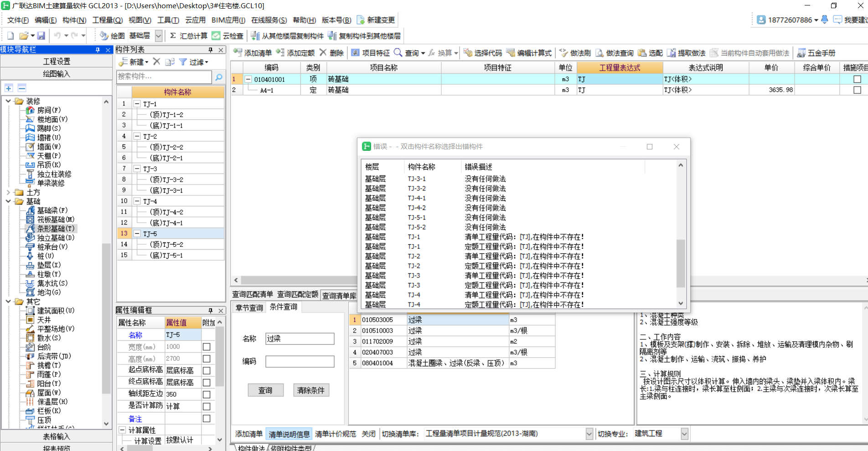Screen dimensions: 868x451
Task: Switch to 条件查询 tab
Action: tap(284, 307)
